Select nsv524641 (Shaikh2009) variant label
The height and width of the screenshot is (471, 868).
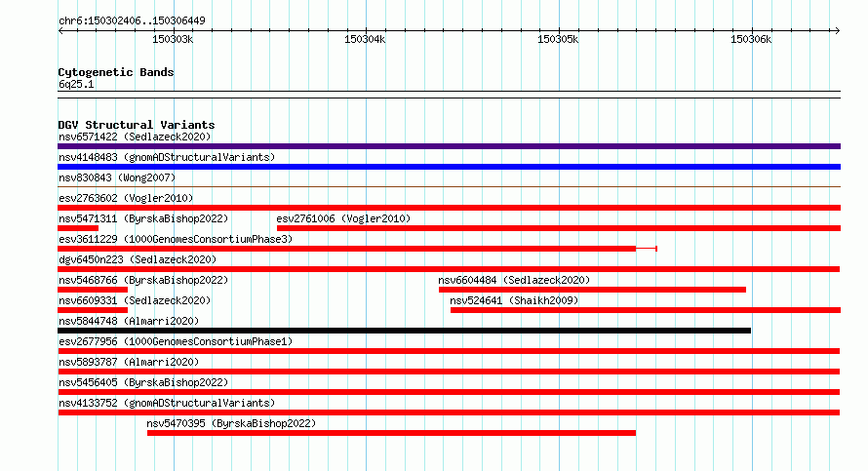[514, 300]
